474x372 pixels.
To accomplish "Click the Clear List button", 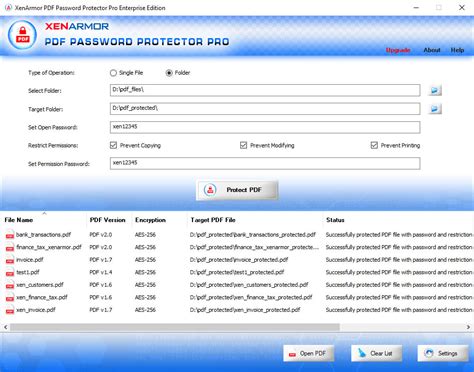I will (376, 353).
